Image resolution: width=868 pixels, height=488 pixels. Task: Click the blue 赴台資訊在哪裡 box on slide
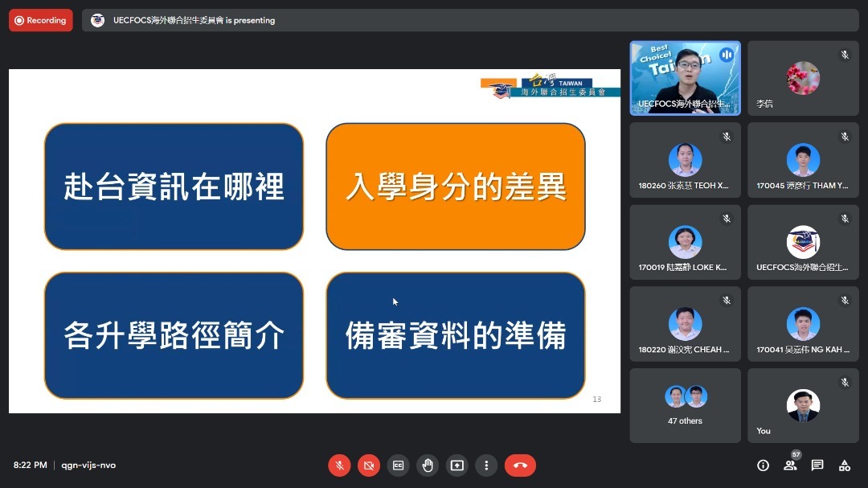point(174,187)
